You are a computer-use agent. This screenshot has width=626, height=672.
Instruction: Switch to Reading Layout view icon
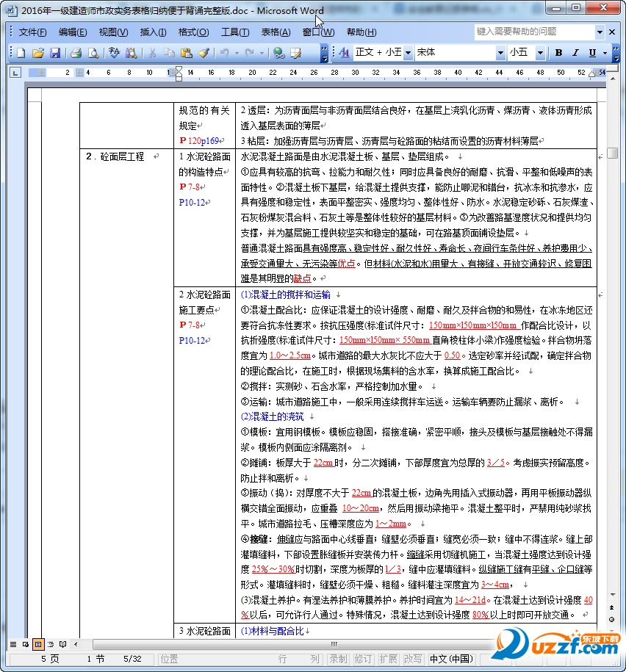[63, 643]
